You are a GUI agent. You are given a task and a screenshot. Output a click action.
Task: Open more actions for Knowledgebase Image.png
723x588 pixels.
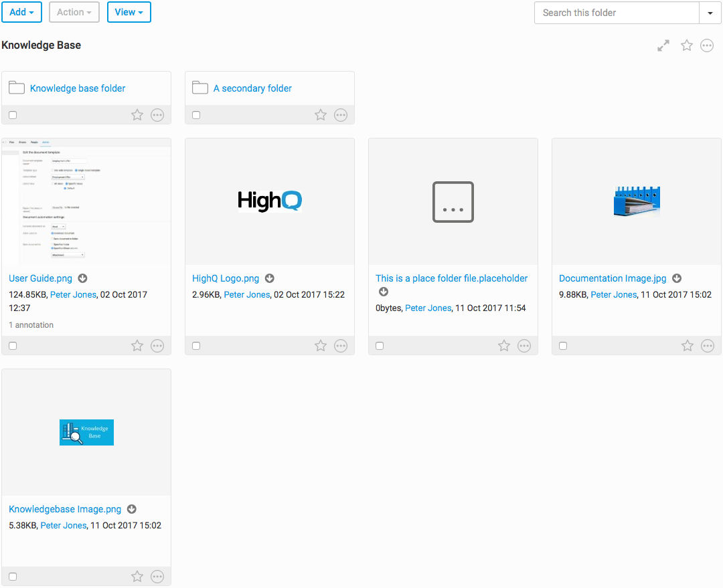tap(157, 577)
